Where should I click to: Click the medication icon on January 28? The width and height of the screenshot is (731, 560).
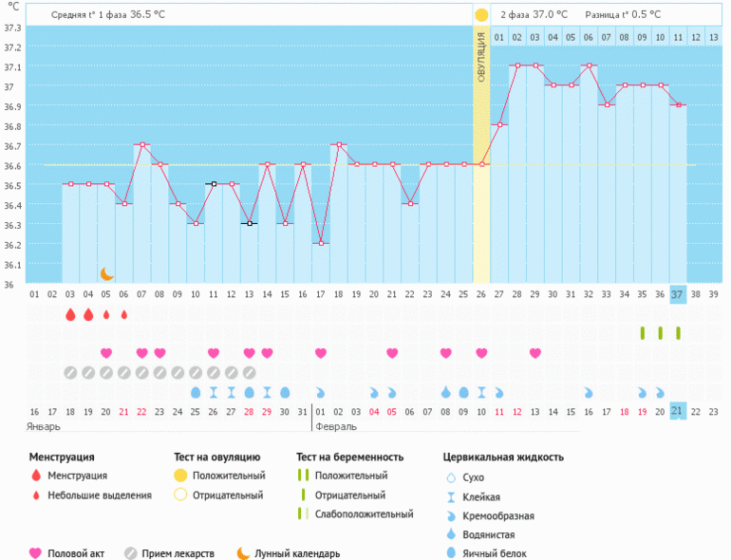coord(249,372)
